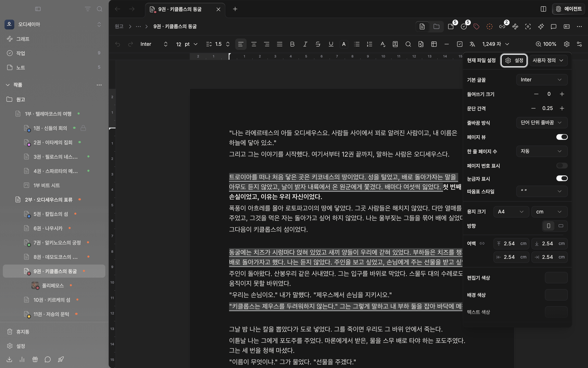
Task: Open the 기본 글꼴 Inter dropdown
Action: click(x=542, y=80)
